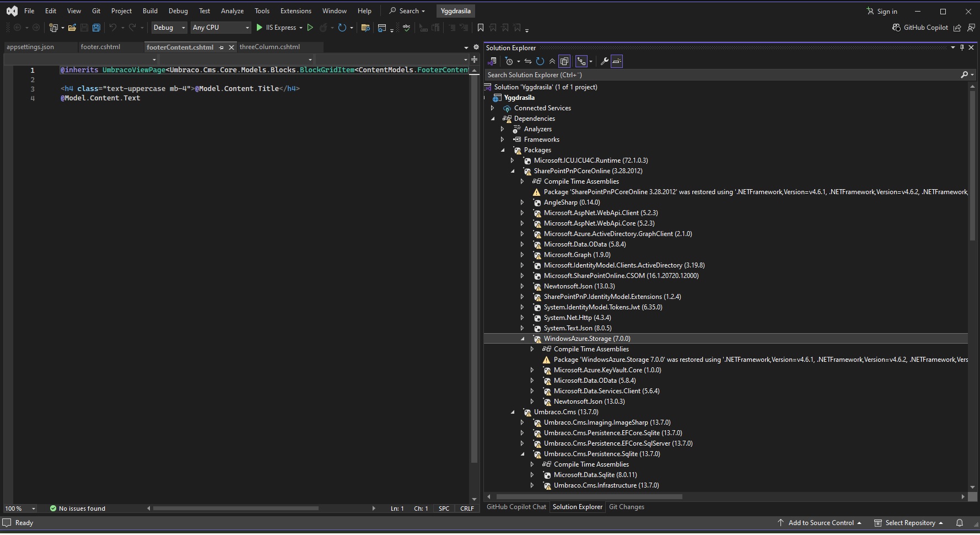This screenshot has height=535, width=980.
Task: Click Refresh icon in Solution Explorer toolbar
Action: click(540, 61)
